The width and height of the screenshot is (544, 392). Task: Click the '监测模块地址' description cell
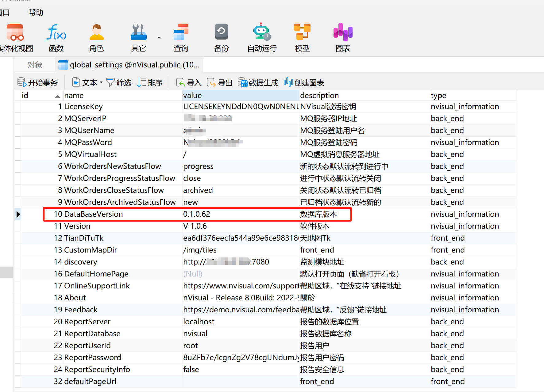[x=365, y=262]
